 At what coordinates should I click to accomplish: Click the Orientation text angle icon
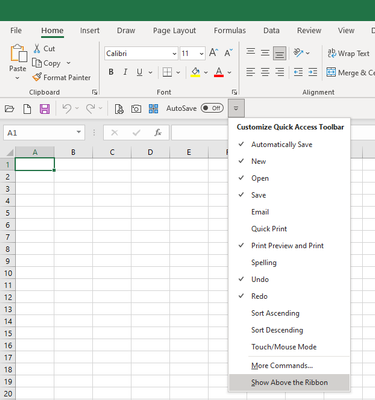(x=298, y=53)
